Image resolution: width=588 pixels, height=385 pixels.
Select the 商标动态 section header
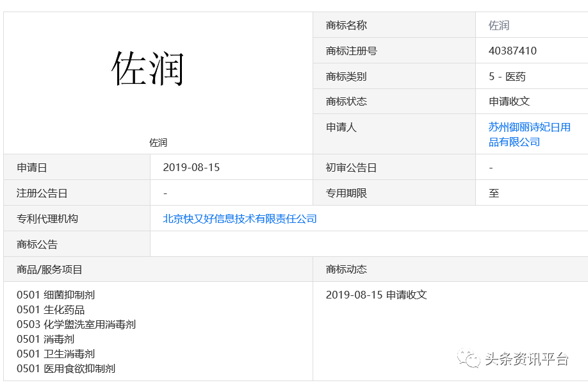pyautogui.click(x=347, y=270)
